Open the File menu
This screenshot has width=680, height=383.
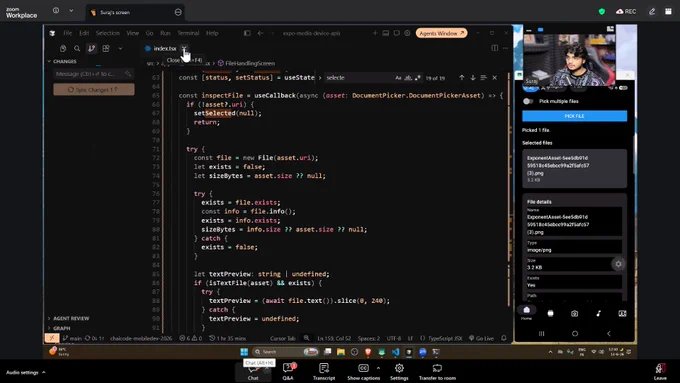pyautogui.click(x=67, y=33)
